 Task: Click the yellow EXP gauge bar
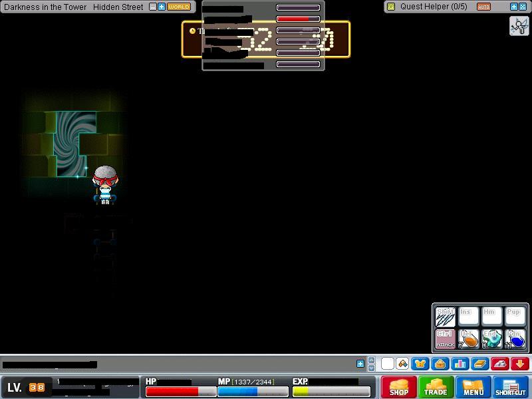(331, 392)
